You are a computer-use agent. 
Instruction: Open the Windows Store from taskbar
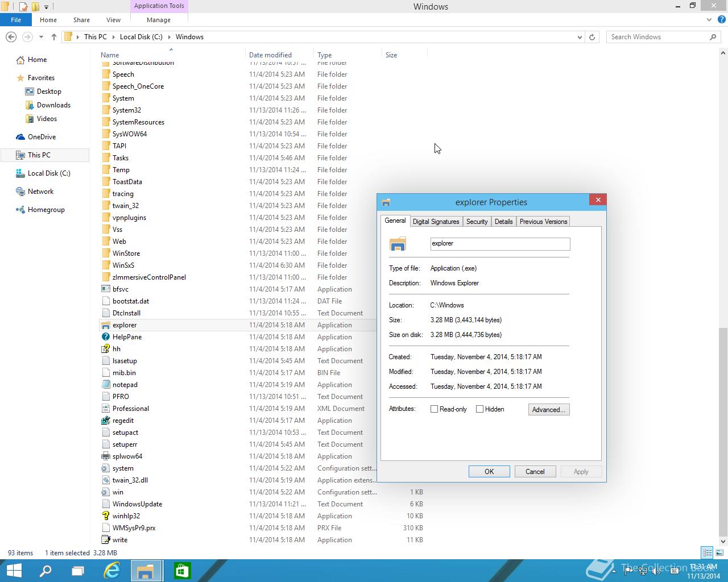click(x=182, y=571)
